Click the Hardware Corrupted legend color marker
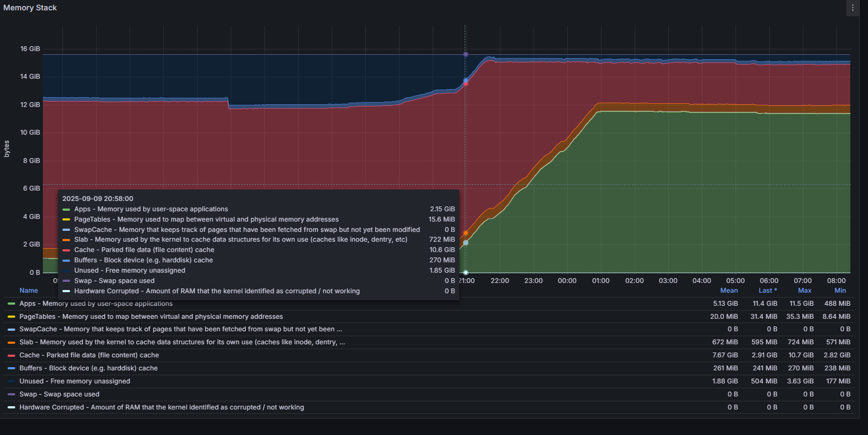 (x=11, y=407)
